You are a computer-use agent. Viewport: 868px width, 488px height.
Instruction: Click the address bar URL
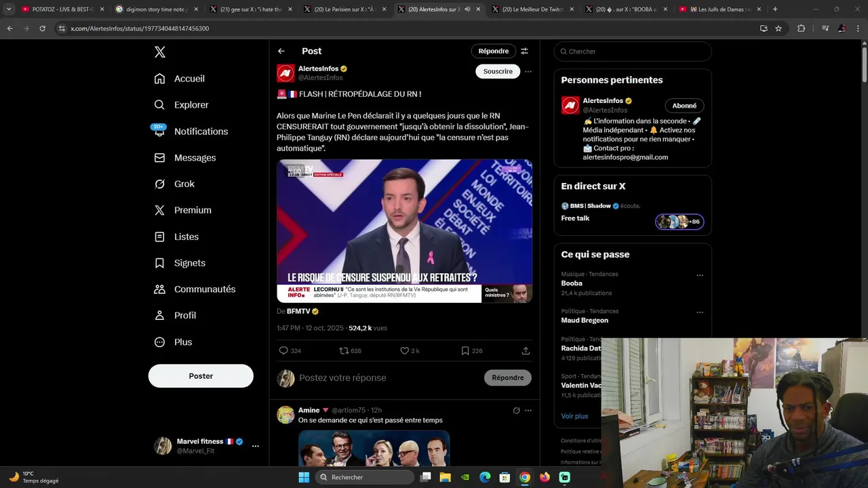coord(140,28)
